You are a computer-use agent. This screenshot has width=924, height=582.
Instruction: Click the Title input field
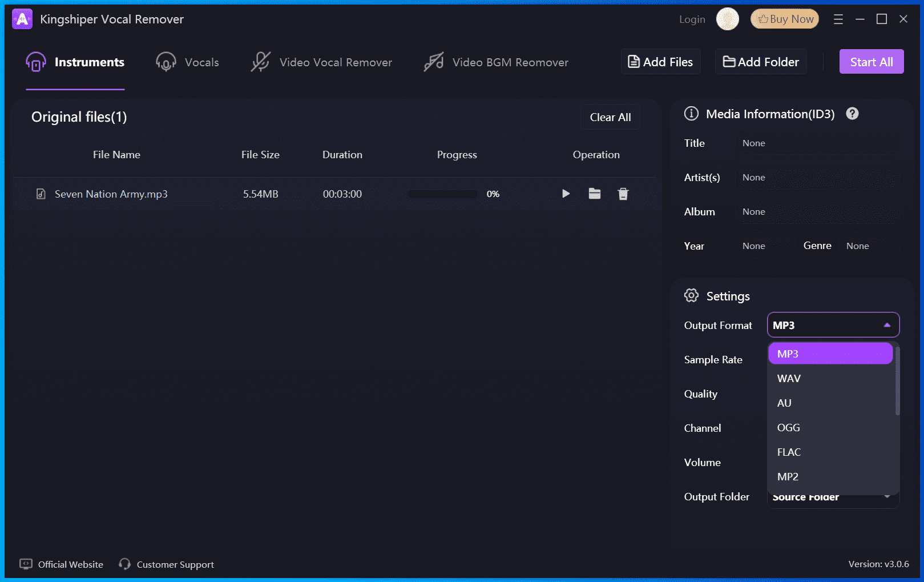coord(817,143)
